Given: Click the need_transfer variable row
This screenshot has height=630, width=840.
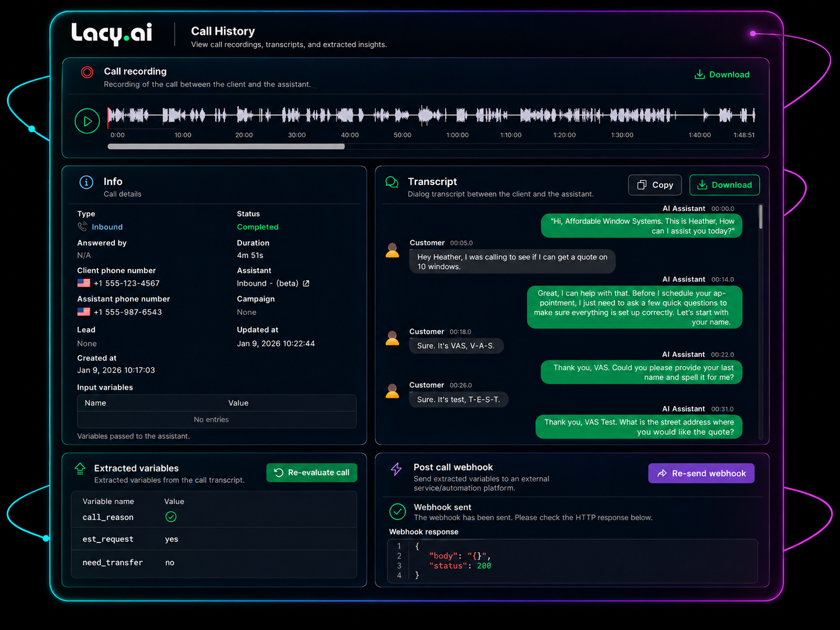Looking at the screenshot, I should [x=213, y=563].
